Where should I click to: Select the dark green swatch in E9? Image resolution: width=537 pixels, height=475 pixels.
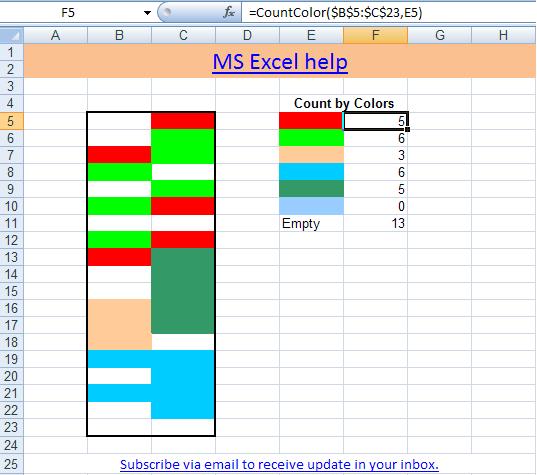tap(311, 189)
